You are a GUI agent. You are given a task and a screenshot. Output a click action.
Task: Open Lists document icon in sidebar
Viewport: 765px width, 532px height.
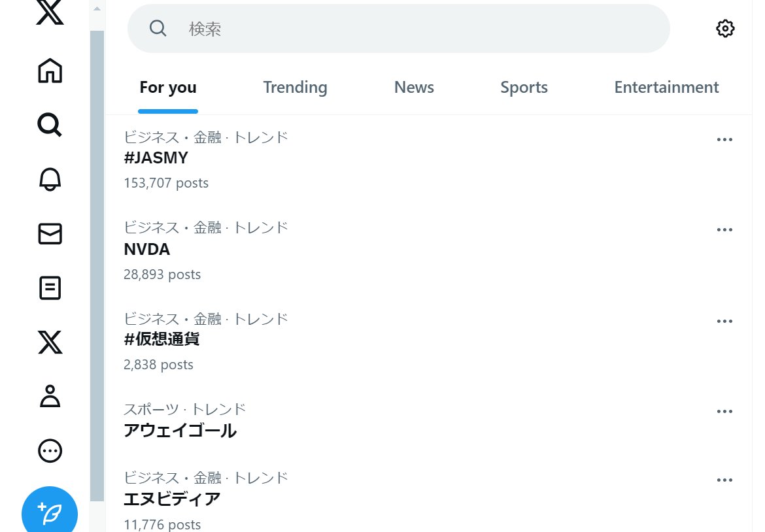coord(50,288)
